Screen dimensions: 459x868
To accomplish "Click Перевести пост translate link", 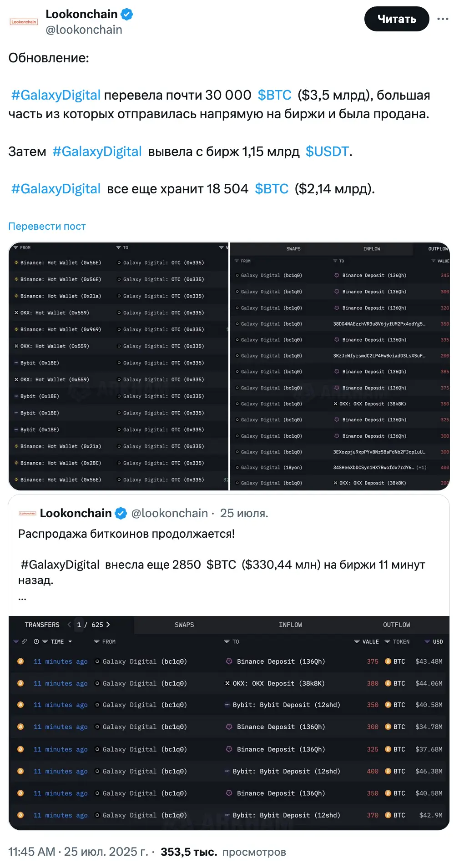I will point(47,226).
